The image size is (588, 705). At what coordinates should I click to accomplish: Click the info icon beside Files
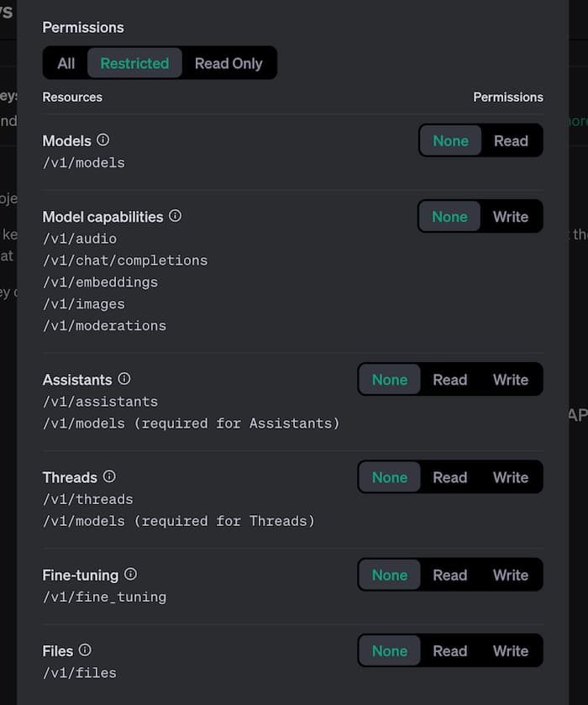85,650
